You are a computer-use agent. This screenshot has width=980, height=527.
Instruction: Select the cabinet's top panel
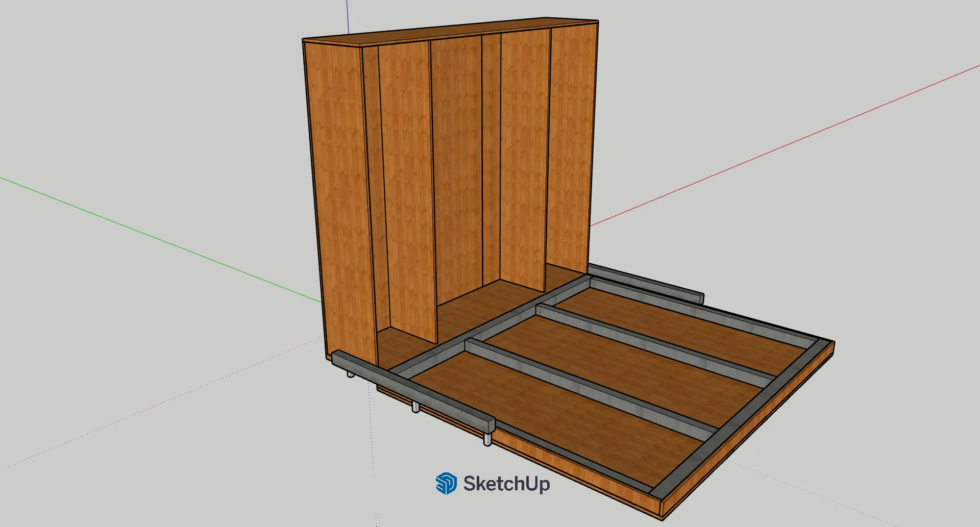(449, 31)
